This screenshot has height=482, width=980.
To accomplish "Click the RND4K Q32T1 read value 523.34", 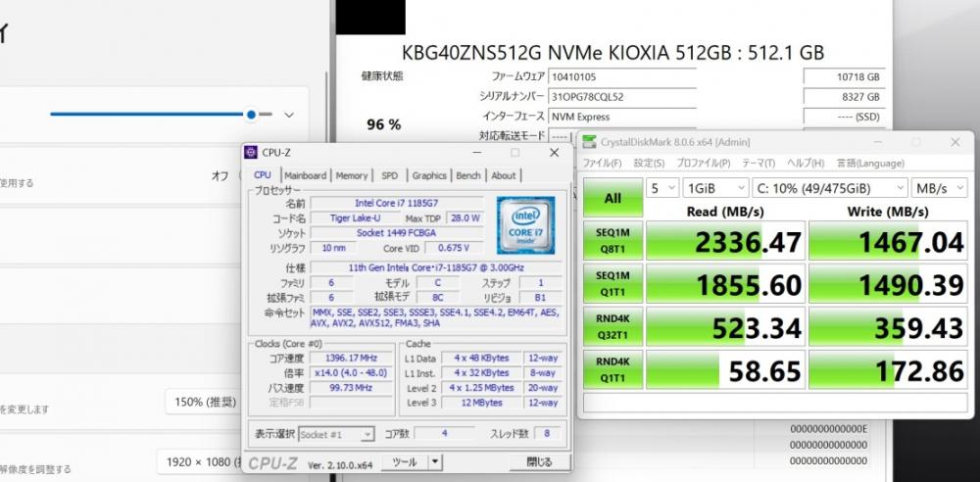I will (725, 326).
